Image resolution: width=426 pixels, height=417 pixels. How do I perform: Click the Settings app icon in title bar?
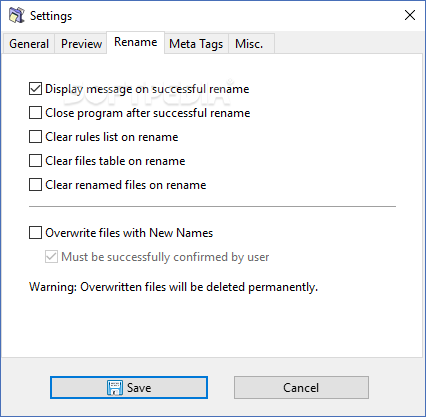point(16,16)
